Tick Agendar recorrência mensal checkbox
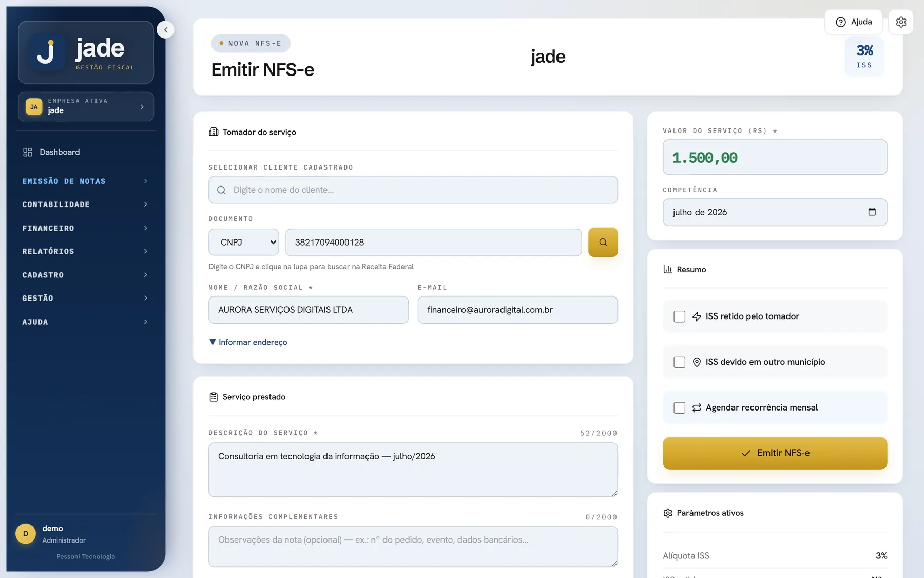This screenshot has height=578, width=924. [x=679, y=408]
